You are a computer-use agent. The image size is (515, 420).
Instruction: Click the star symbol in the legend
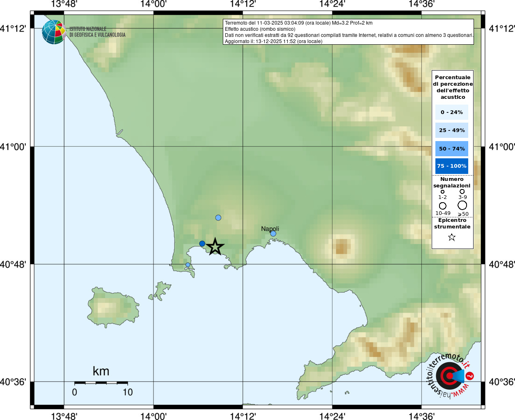pyautogui.click(x=452, y=237)
